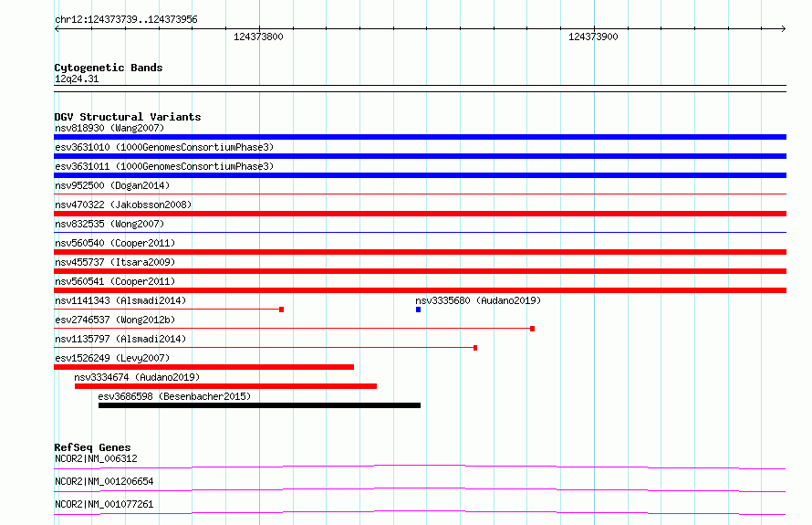Click the nsv818930 (Wang2007) variant label
812x525 pixels.
tap(109, 128)
